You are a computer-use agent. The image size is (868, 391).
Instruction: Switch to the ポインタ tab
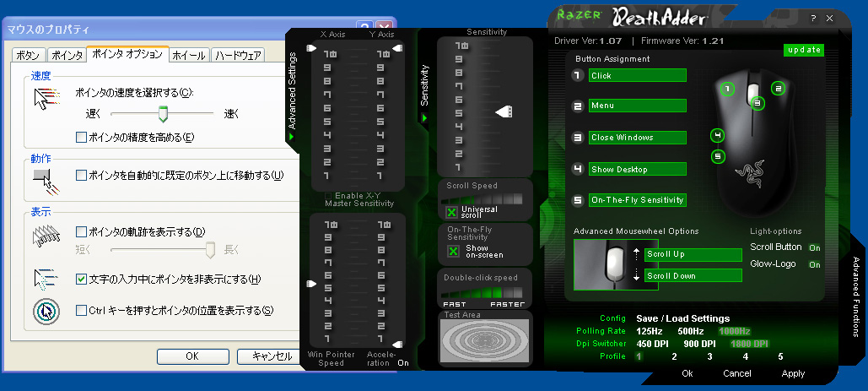point(66,56)
